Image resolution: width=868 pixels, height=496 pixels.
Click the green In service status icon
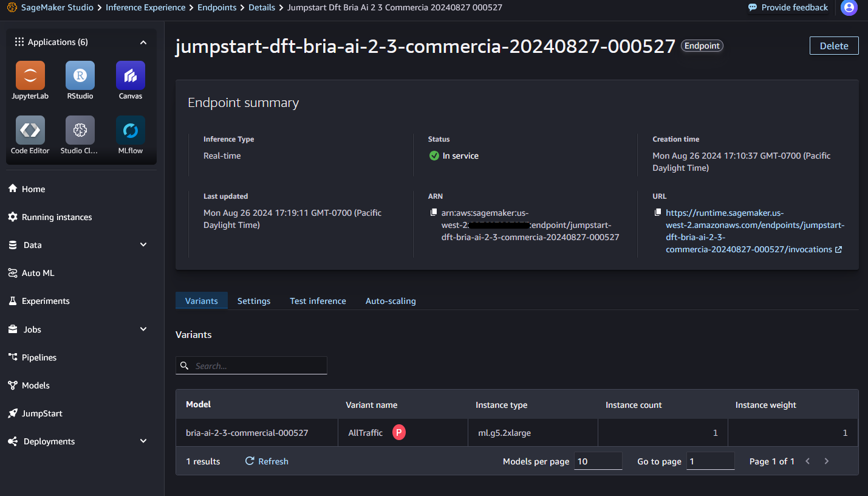click(434, 156)
